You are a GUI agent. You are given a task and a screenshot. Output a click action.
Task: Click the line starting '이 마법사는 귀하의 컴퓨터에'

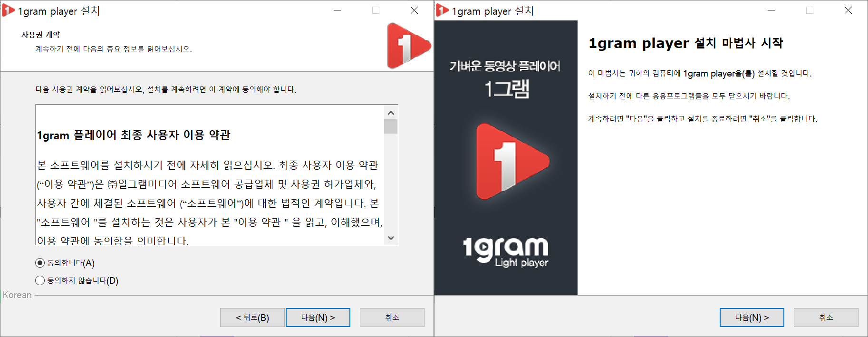point(700,73)
